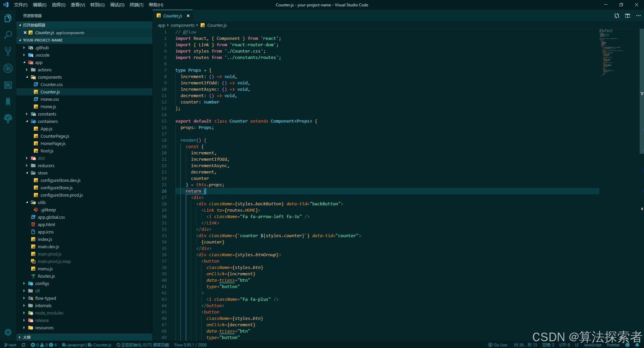This screenshot has height=348, width=644.
Task: Open Home.js in the file tree
Action: click(x=84, y=107)
